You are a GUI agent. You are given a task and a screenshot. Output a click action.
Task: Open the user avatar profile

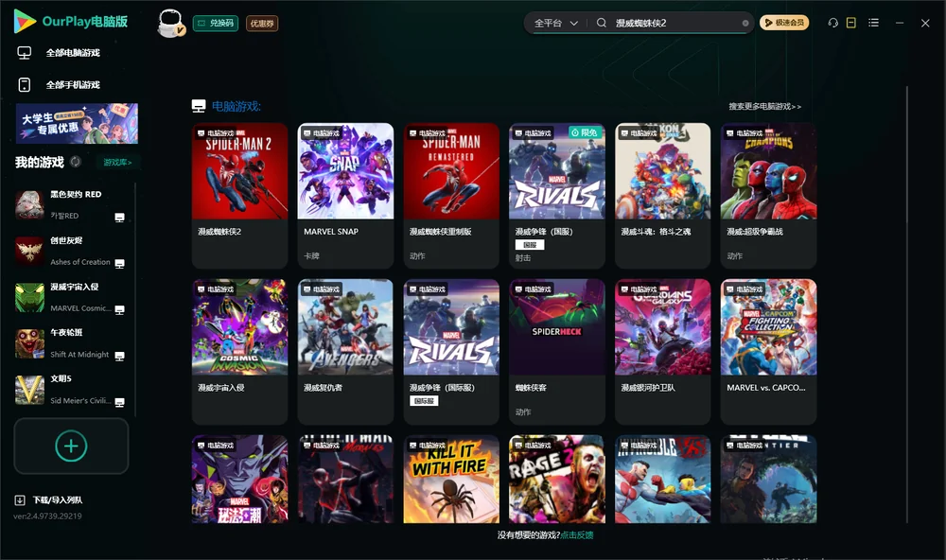pyautogui.click(x=170, y=24)
